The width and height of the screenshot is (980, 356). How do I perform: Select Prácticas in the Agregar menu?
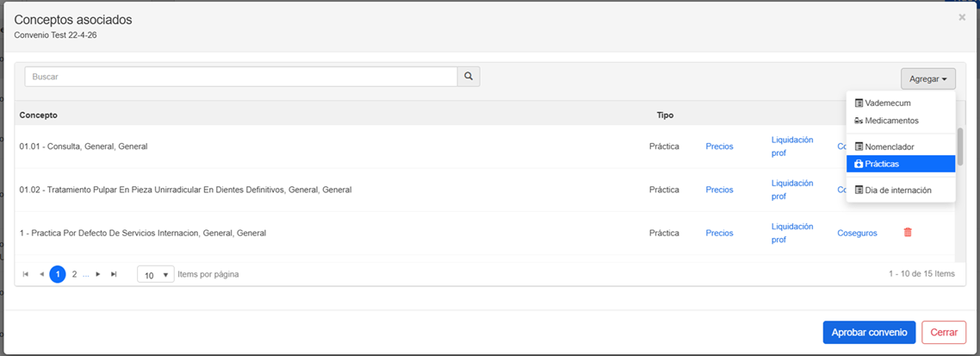point(901,163)
